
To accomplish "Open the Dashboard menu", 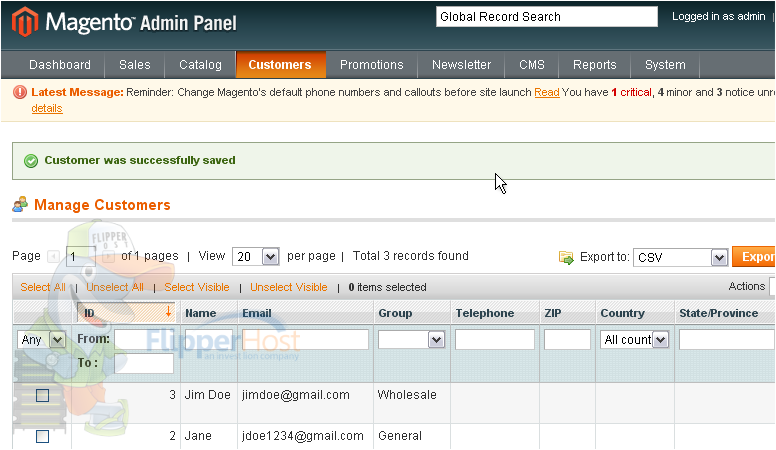I will (x=60, y=65).
